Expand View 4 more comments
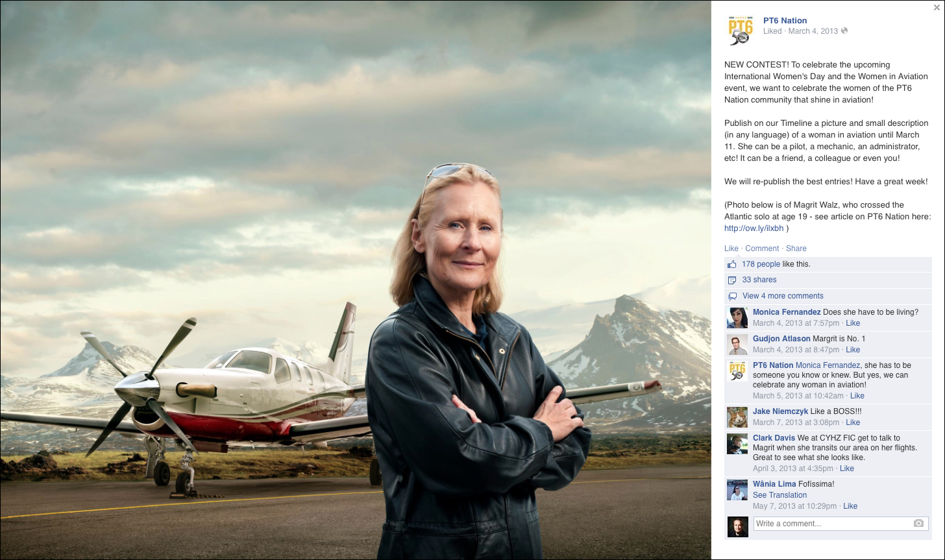 [x=783, y=296]
